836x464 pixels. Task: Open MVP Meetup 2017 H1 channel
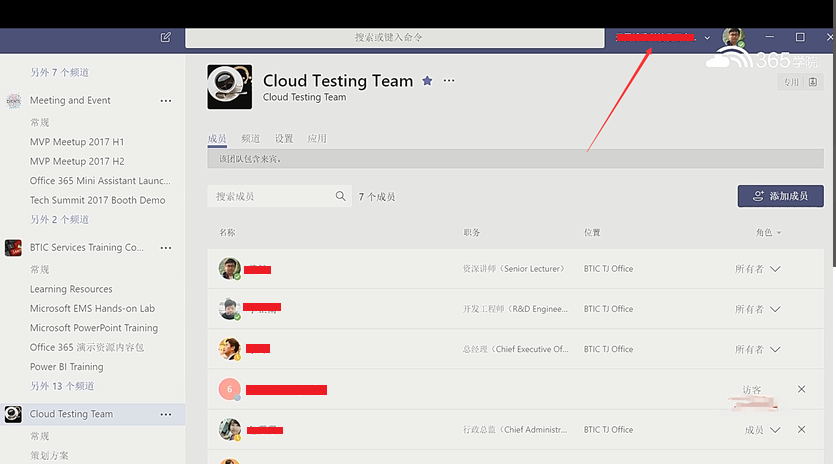[77, 142]
